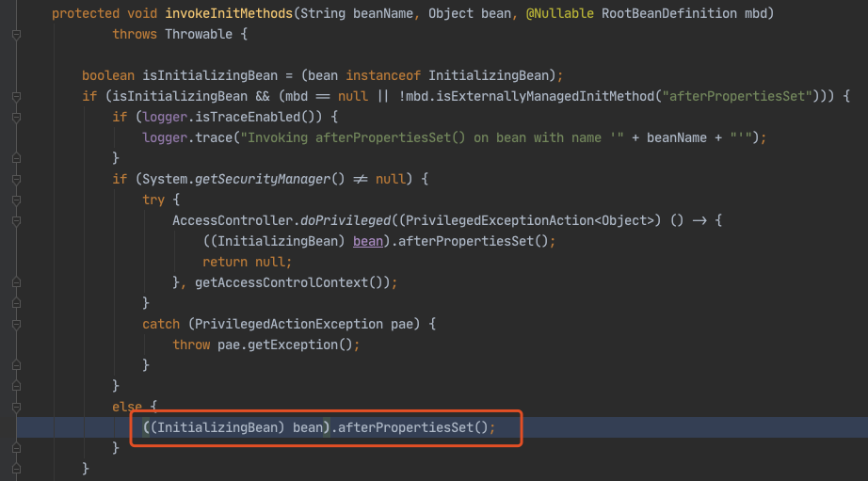Click the "afterPropertiesSet" string literal
The height and width of the screenshot is (481, 868).
(737, 96)
